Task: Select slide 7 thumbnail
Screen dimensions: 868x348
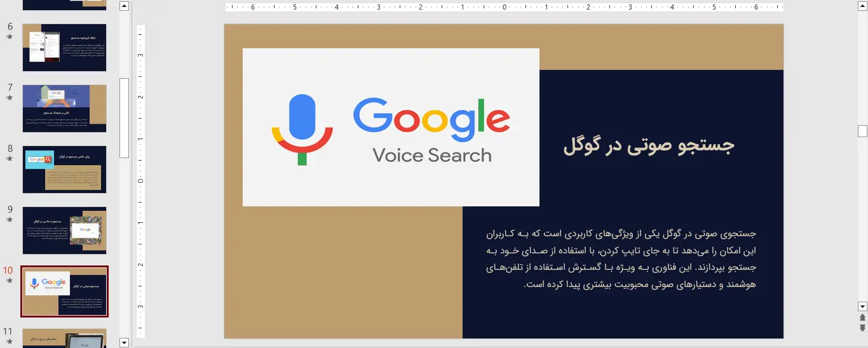Action: click(x=64, y=109)
